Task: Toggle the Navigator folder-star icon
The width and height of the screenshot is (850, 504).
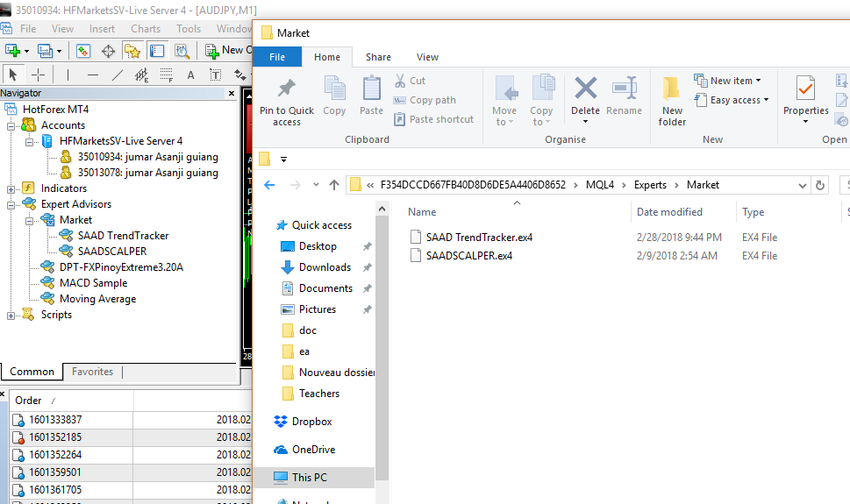Action: click(x=132, y=51)
